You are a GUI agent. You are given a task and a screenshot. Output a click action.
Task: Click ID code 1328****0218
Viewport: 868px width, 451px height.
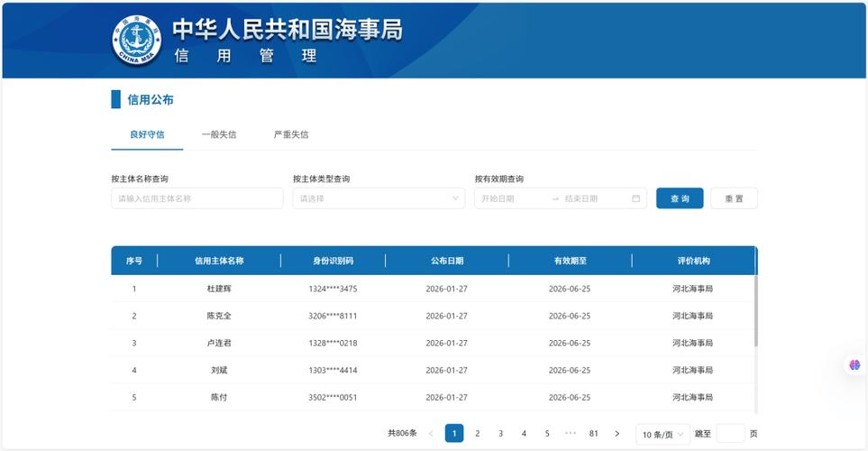[x=333, y=343]
